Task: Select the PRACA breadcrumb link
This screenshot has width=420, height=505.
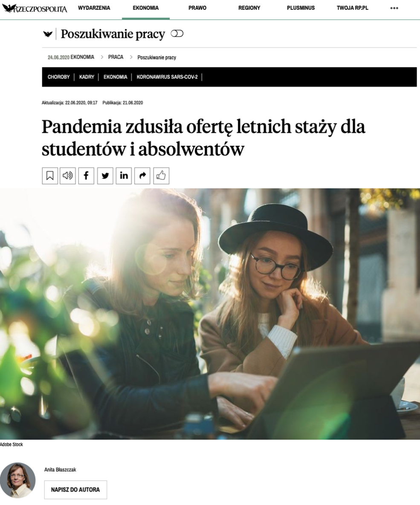Action: click(x=116, y=57)
